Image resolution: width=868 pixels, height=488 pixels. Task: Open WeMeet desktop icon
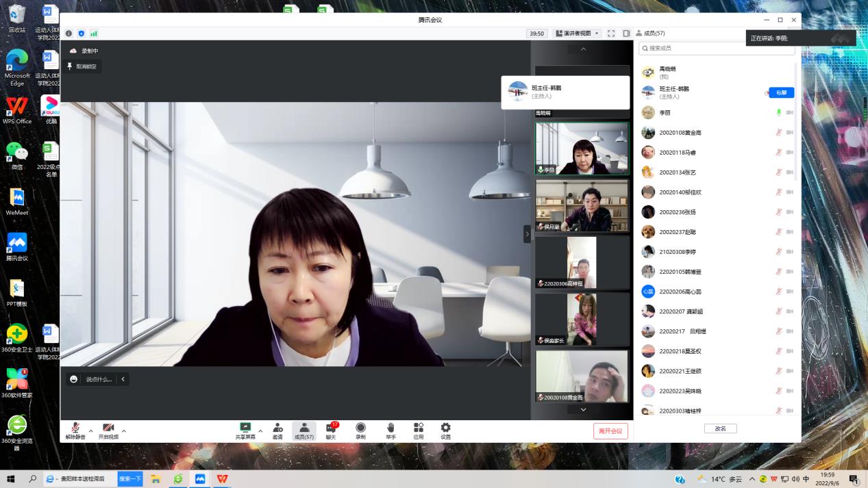coord(17,201)
